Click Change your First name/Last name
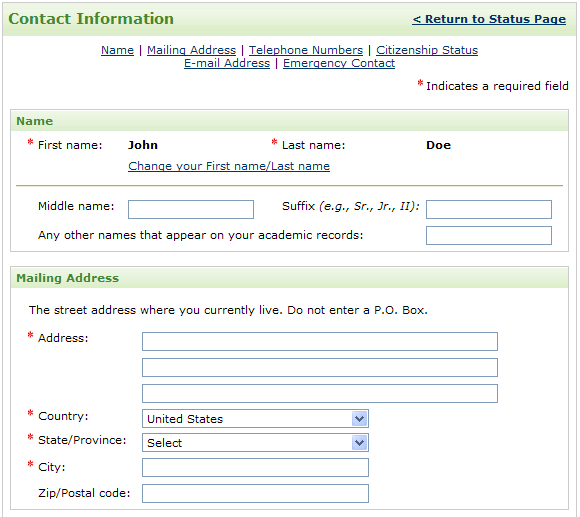 229,166
